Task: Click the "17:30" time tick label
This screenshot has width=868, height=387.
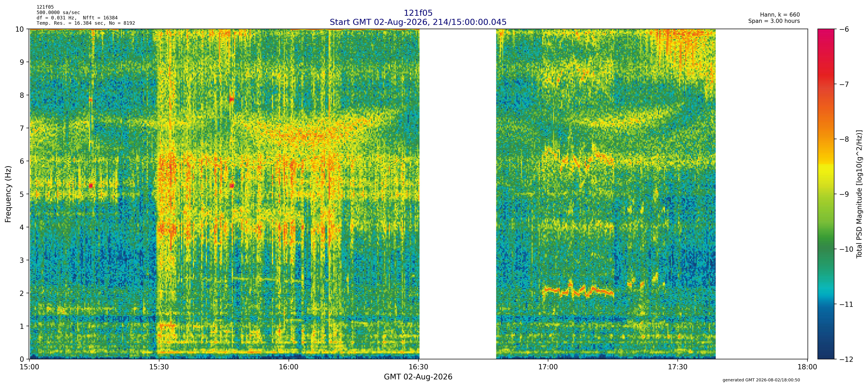Action: tap(678, 366)
